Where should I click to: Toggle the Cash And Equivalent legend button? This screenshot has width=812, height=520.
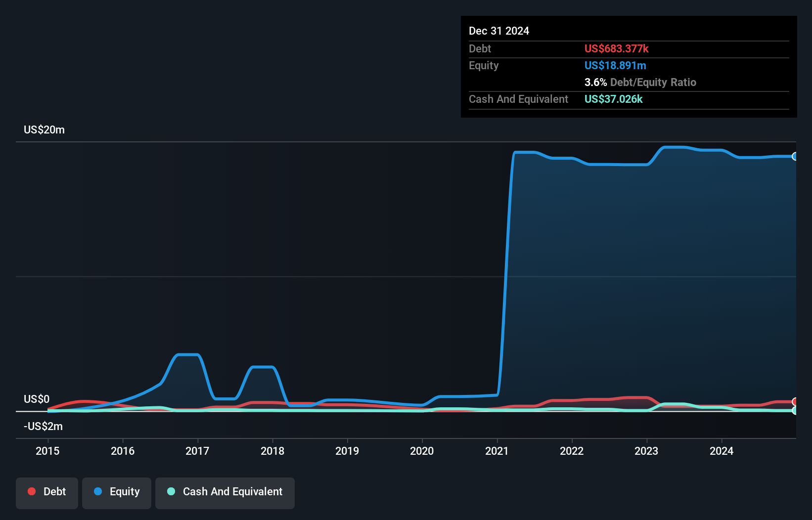[225, 493]
